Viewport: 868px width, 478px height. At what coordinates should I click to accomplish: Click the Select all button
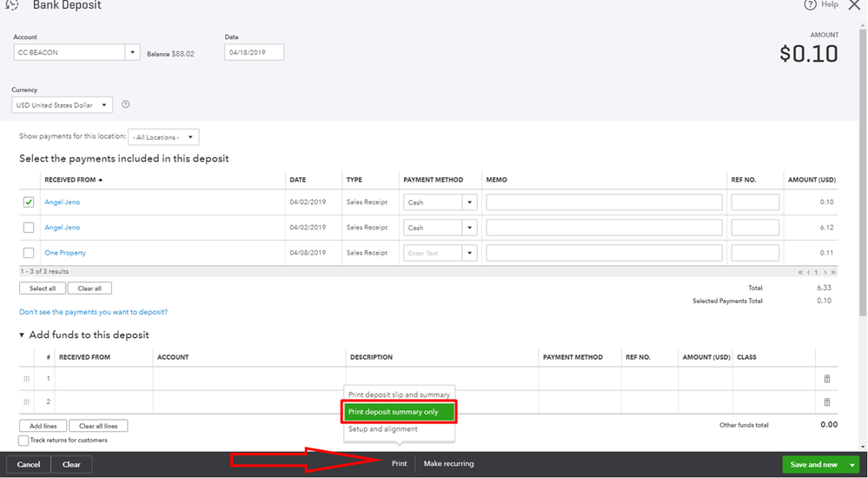pos(42,289)
